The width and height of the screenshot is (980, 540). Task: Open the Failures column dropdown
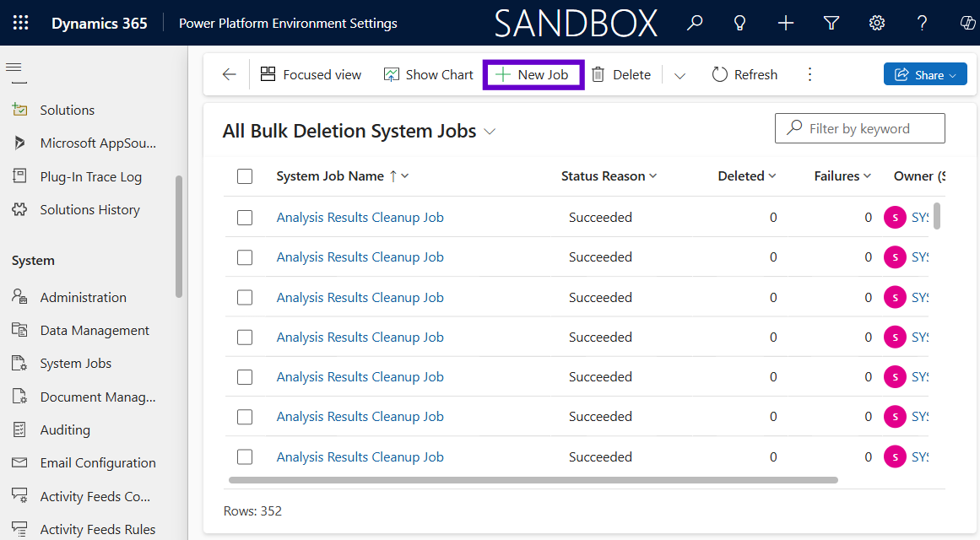coord(868,176)
